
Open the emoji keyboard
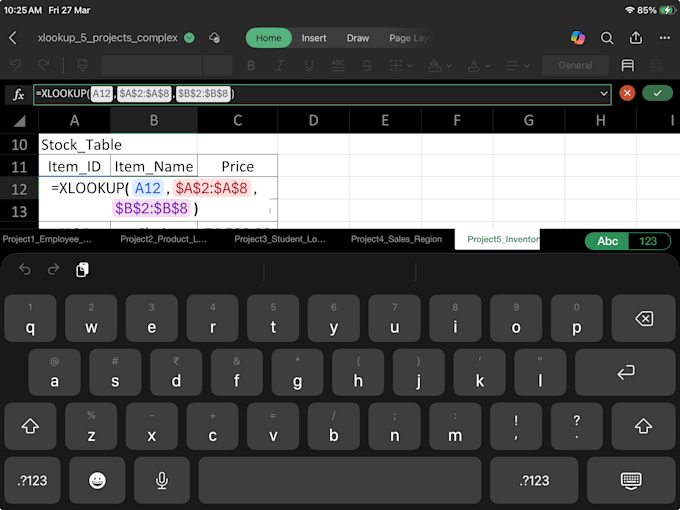(97, 481)
